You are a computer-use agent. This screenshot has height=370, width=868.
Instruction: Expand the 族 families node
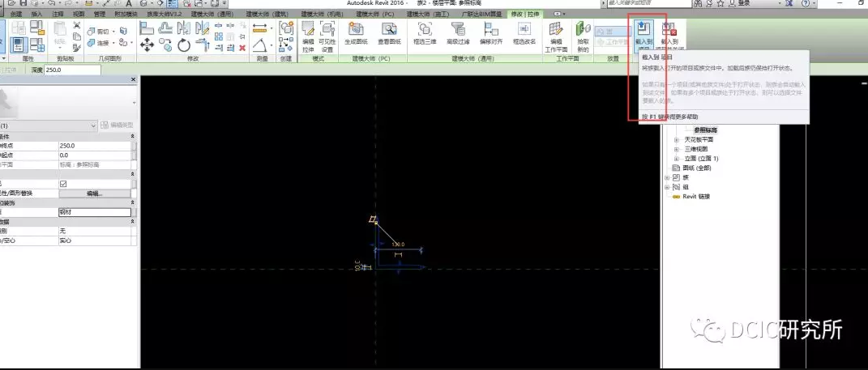pyautogui.click(x=666, y=177)
